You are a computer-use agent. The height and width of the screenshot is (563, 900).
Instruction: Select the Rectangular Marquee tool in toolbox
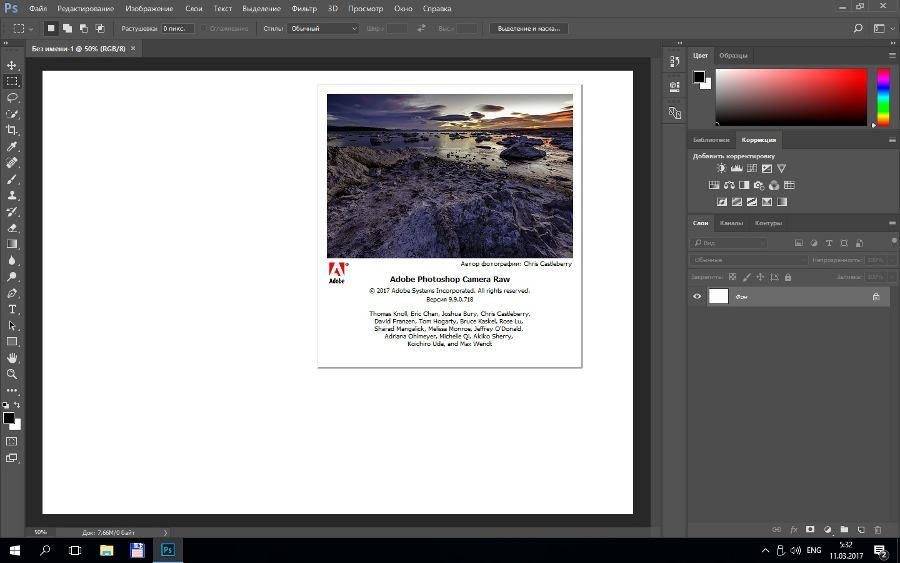[11, 81]
